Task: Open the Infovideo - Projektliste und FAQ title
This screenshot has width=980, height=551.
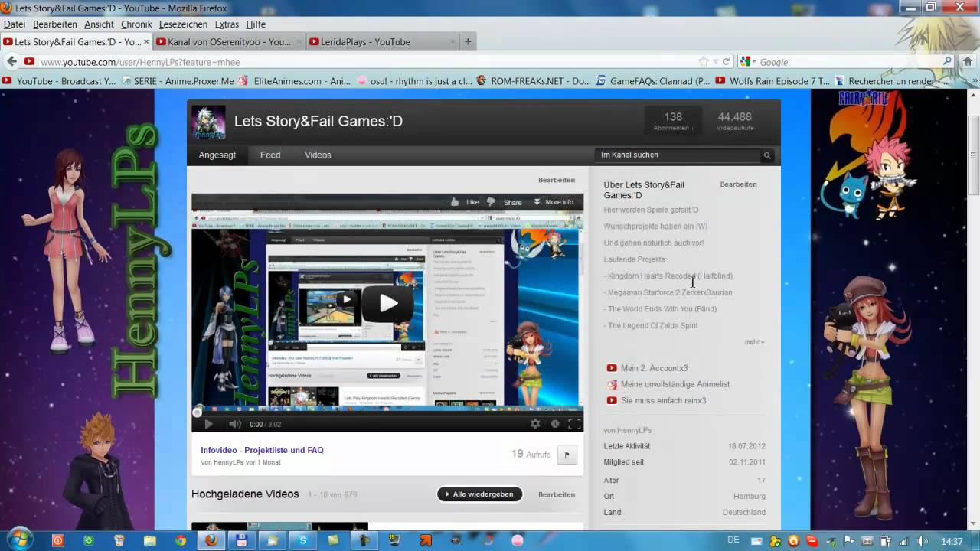Action: click(262, 450)
